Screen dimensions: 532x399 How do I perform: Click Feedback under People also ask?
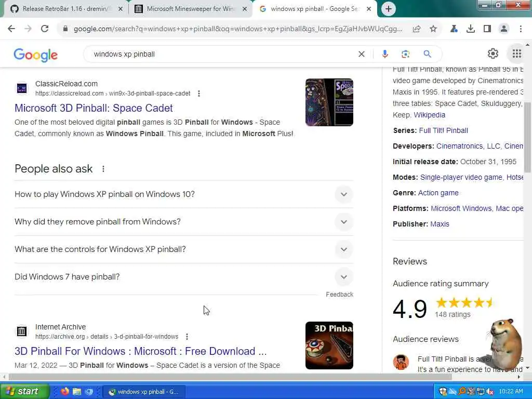(339, 295)
